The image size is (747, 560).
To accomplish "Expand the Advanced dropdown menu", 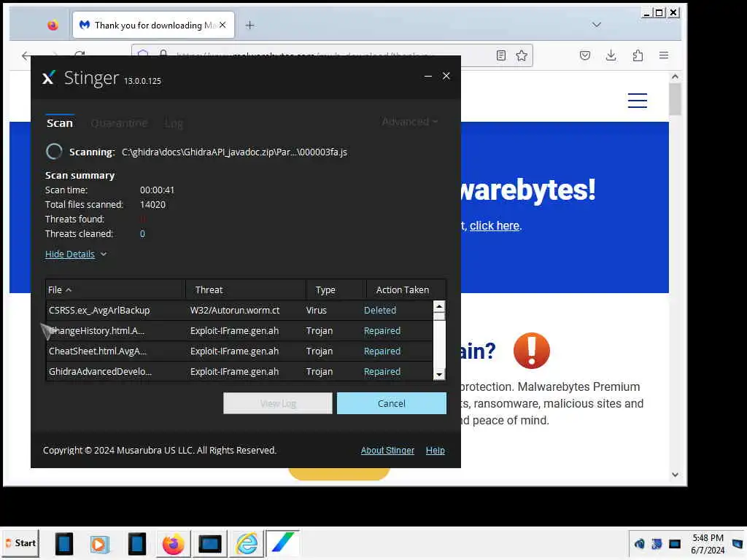I will coord(410,122).
